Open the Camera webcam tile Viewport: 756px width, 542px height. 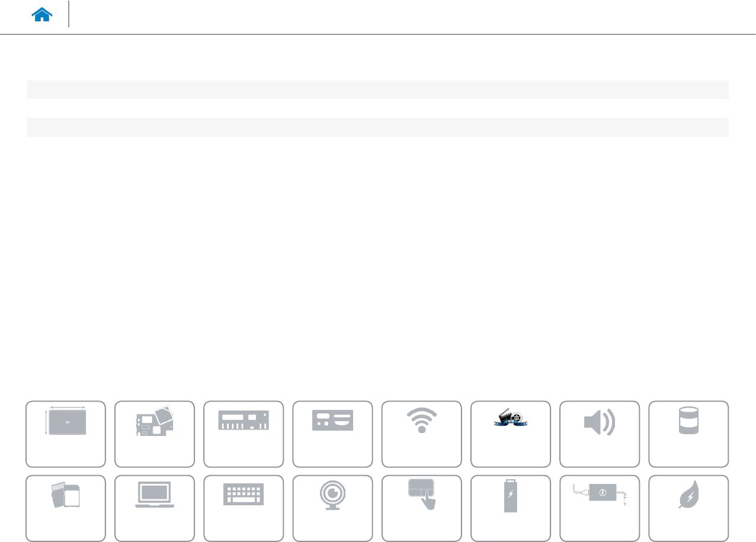pyautogui.click(x=332, y=508)
